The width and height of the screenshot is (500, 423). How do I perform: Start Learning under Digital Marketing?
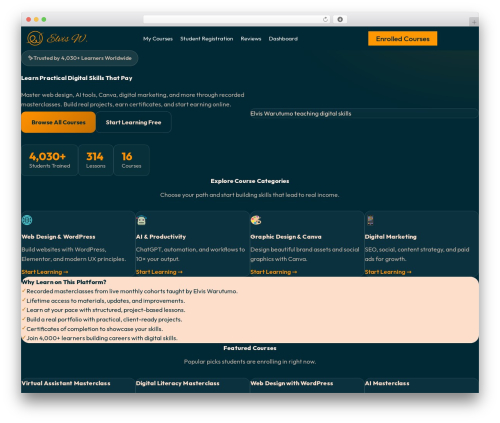(x=388, y=272)
